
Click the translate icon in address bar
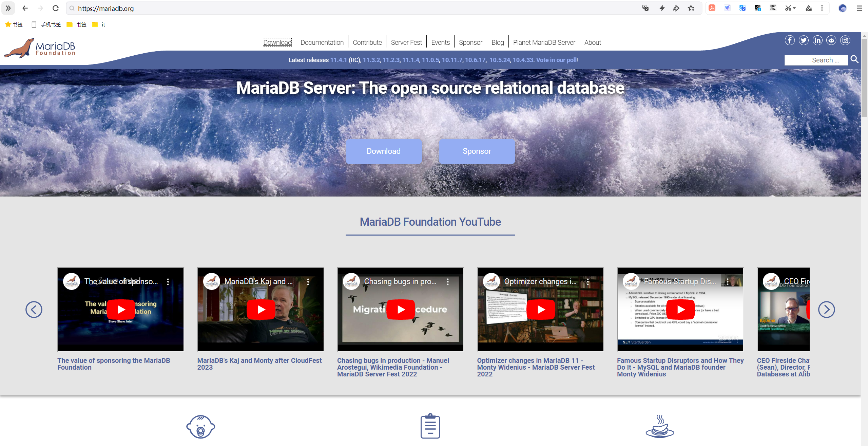(x=645, y=8)
